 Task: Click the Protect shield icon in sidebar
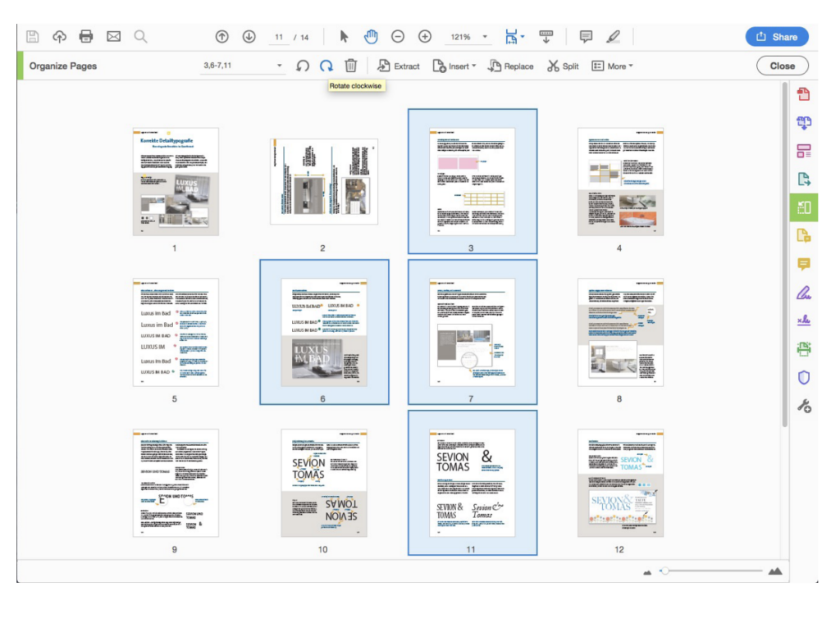(804, 377)
